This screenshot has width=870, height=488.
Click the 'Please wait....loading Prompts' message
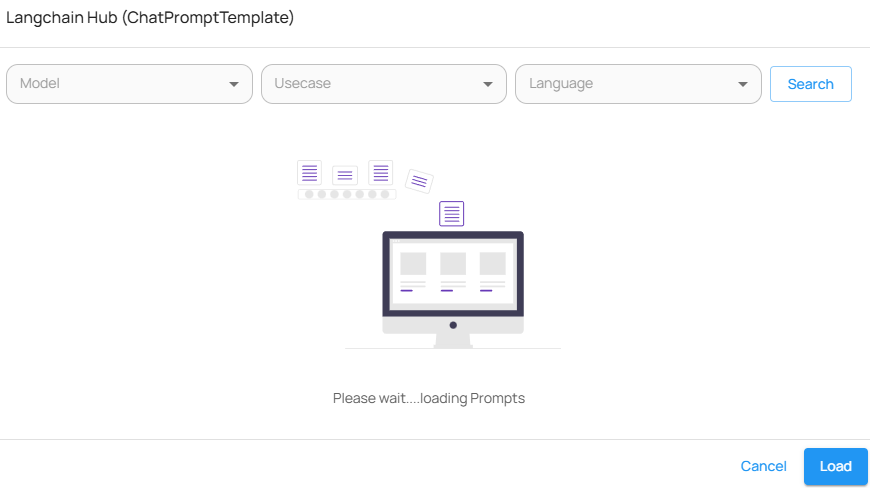point(429,398)
